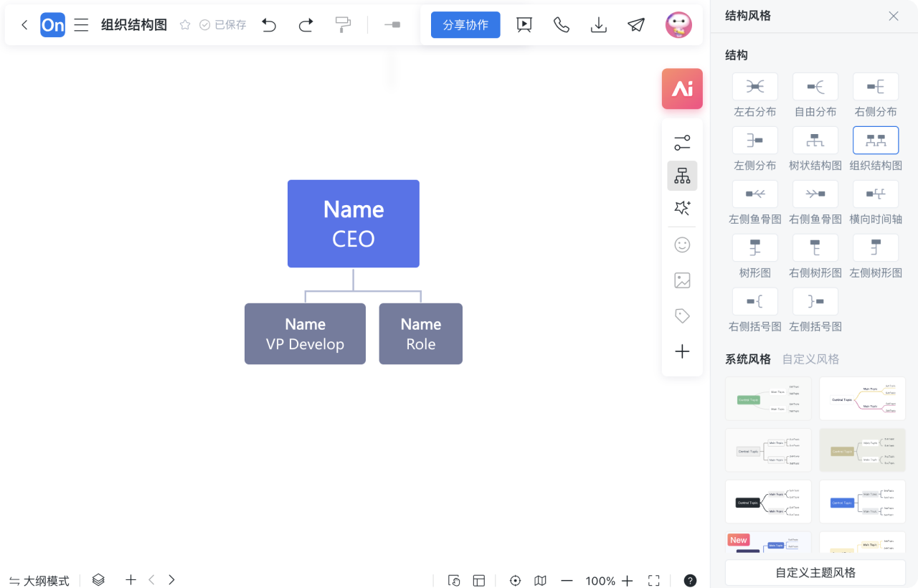This screenshot has height=588, width=918.
Task: Open the AI assistant button
Action: pos(682,89)
